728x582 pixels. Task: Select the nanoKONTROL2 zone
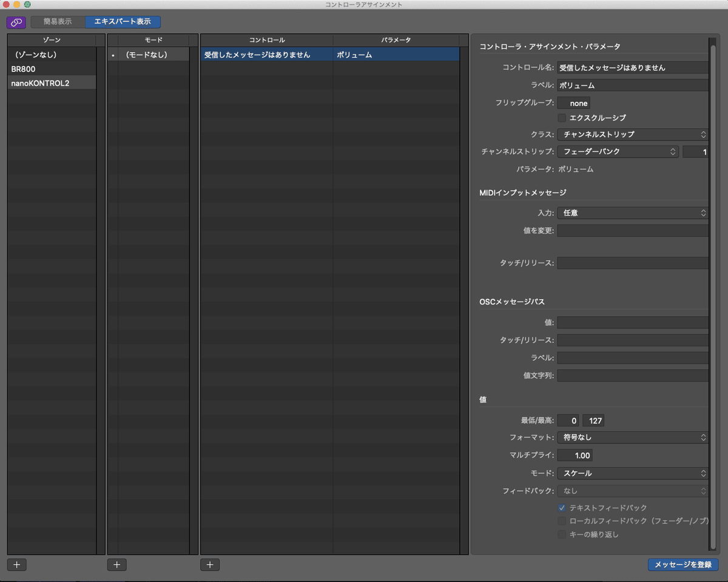pyautogui.click(x=52, y=83)
